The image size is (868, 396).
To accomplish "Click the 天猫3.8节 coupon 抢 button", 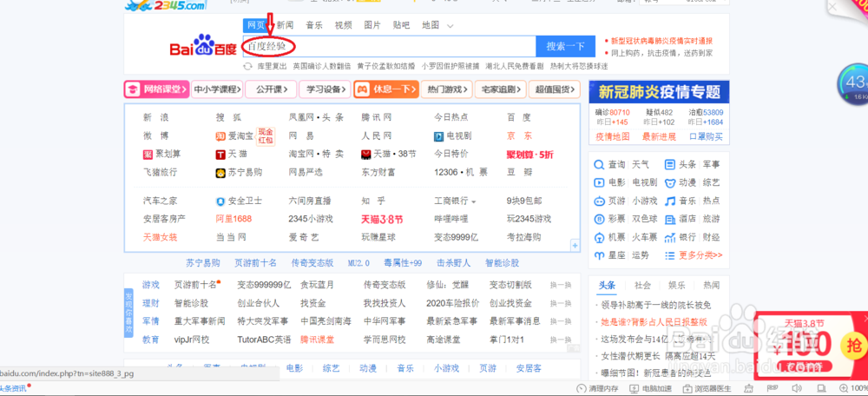I will pos(853,346).
